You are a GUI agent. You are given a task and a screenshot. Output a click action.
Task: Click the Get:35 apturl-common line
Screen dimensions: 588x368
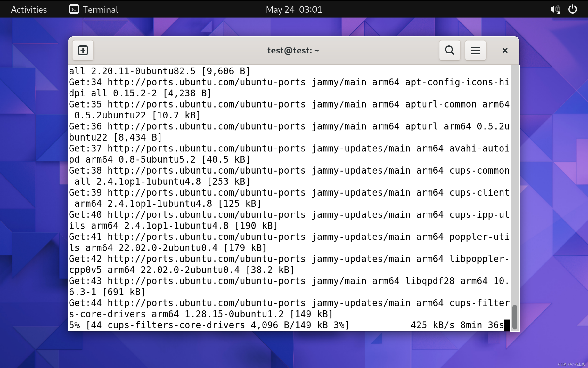coord(289,110)
